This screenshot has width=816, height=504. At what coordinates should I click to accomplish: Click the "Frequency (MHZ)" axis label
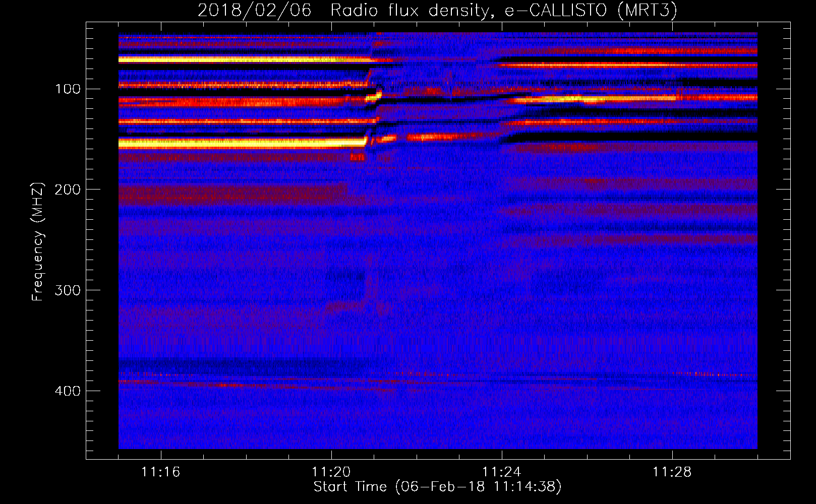pos(38,241)
